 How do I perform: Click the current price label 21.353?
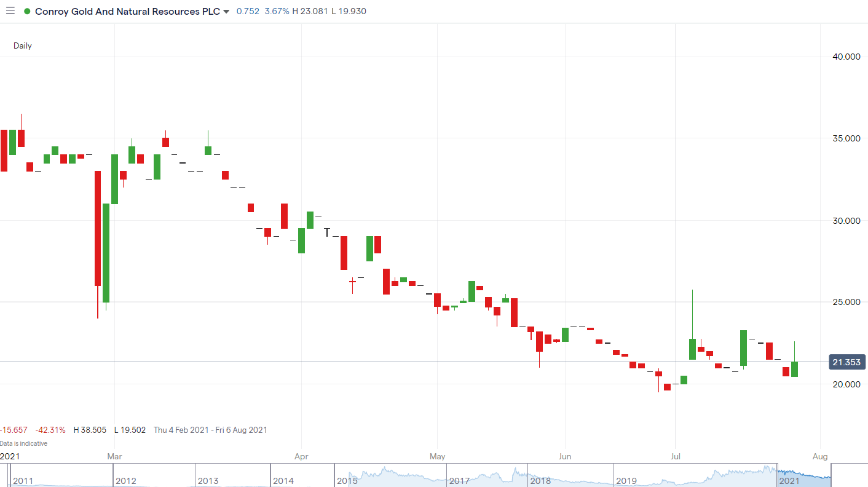(x=846, y=362)
